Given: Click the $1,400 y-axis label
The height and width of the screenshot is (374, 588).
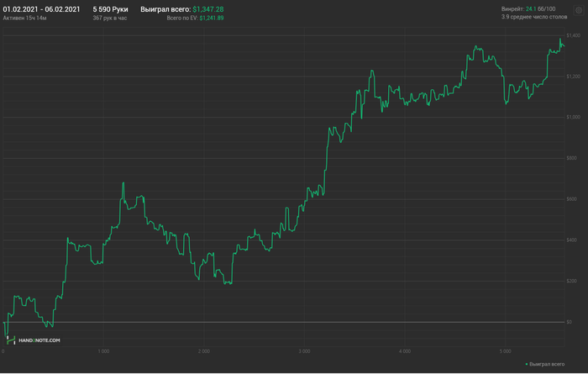Looking at the screenshot, I should 574,35.
